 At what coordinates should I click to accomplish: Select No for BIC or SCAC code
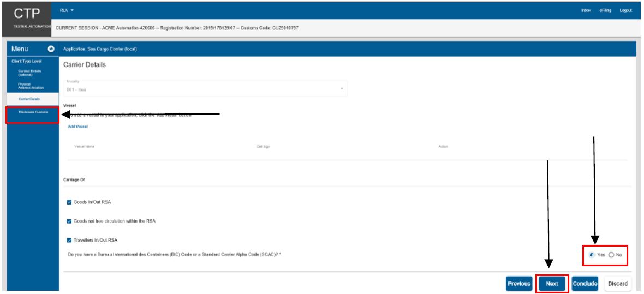point(611,255)
